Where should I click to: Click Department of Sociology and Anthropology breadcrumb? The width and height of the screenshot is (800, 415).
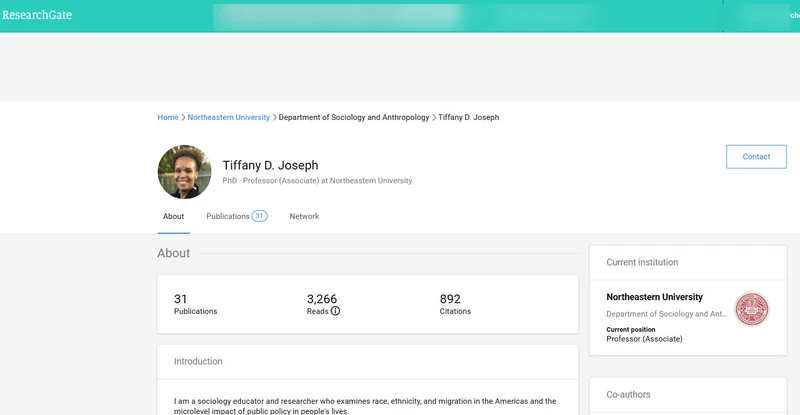[354, 117]
